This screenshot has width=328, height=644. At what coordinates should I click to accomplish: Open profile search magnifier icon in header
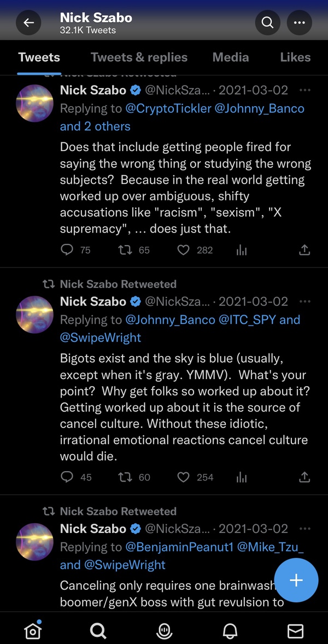point(267,22)
